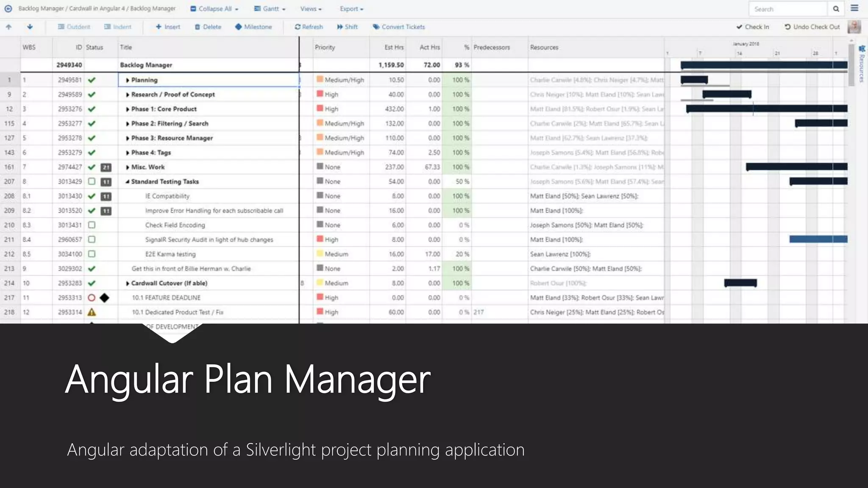Screen dimensions: 868x488
Task: Open the user avatar menu
Action: (x=854, y=27)
